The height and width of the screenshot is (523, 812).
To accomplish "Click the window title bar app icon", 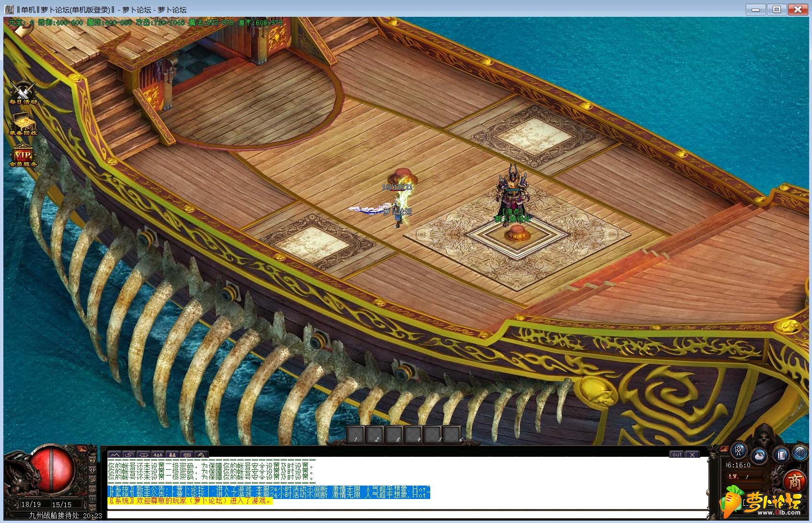I will click(9, 9).
